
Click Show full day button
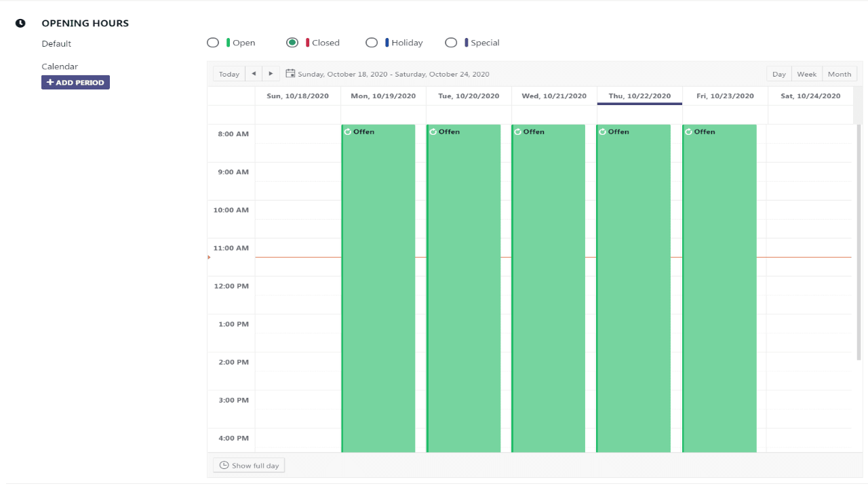pos(249,466)
